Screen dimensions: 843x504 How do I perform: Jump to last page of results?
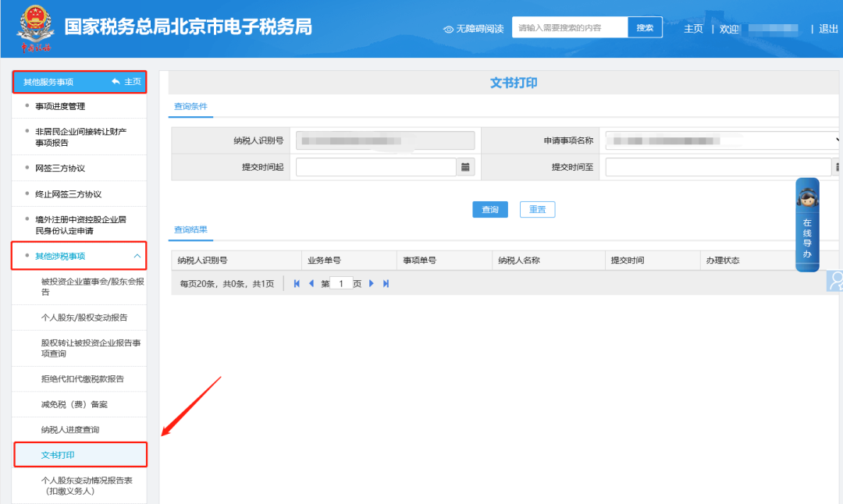click(x=386, y=284)
